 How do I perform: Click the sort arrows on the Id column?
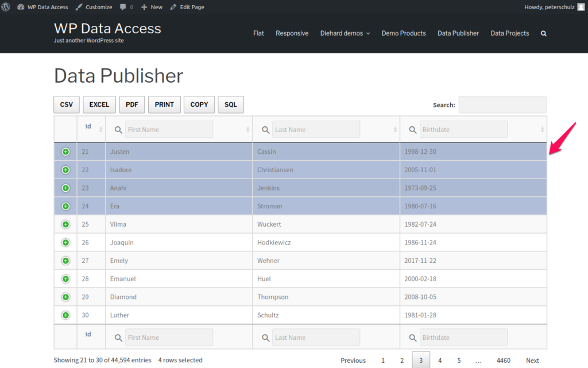pyautogui.click(x=101, y=129)
